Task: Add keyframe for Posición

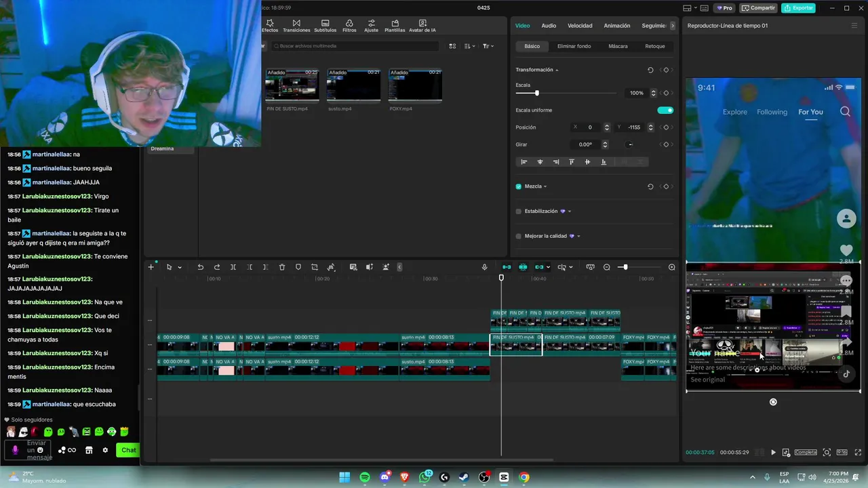Action: coord(666,127)
